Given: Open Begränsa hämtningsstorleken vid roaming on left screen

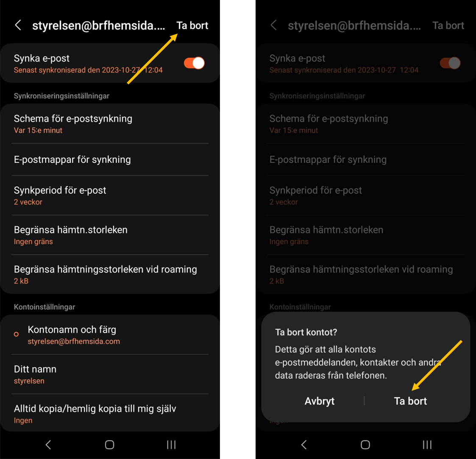Looking at the screenshot, I should pyautogui.click(x=110, y=275).
